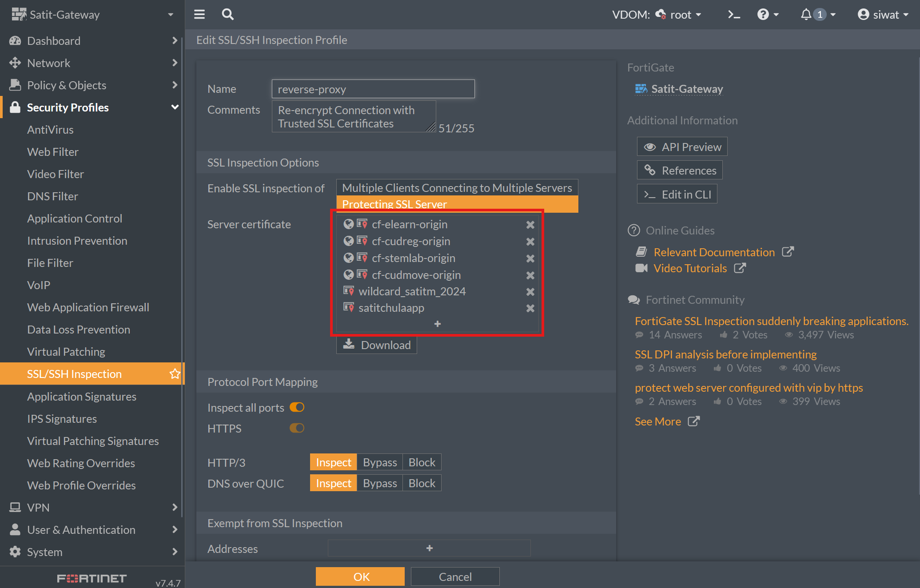Remove cf-stemlab-origin certificate with X

click(530, 258)
